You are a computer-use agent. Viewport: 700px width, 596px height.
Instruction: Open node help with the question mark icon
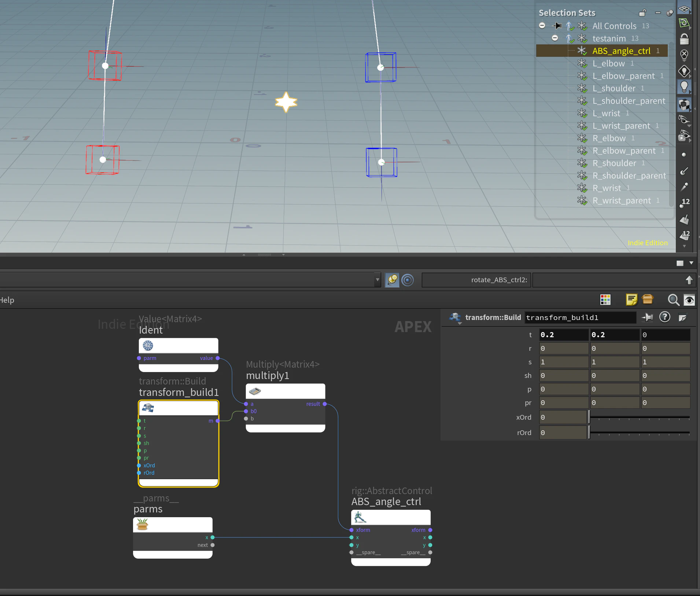pyautogui.click(x=664, y=317)
